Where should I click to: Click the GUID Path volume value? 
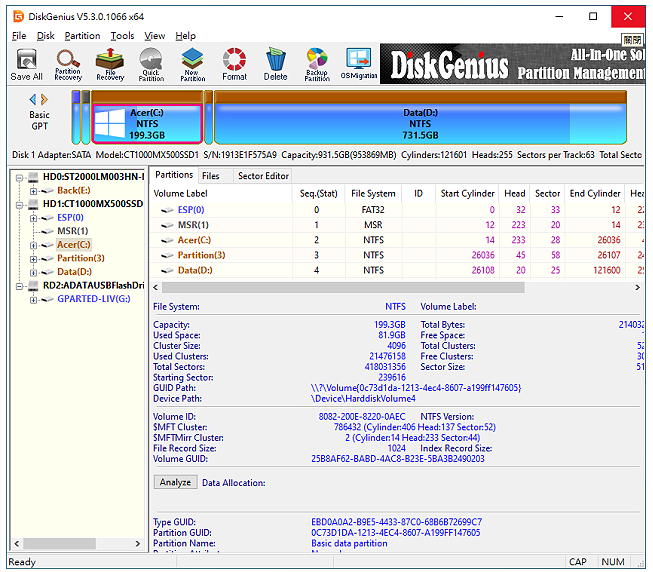click(x=416, y=388)
